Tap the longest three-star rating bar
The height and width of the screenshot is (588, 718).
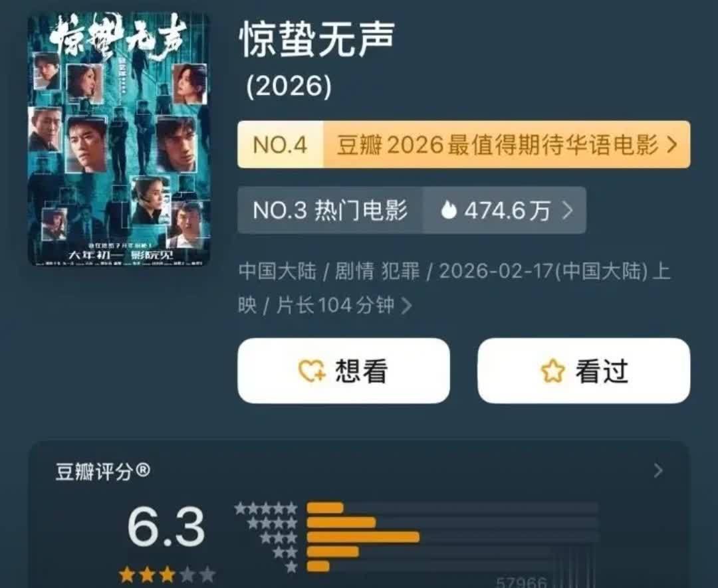coord(363,538)
